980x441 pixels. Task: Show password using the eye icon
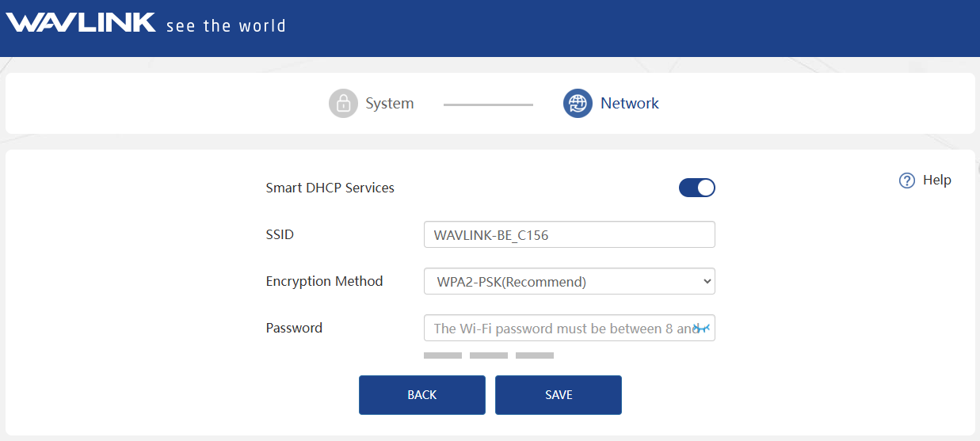tap(702, 328)
